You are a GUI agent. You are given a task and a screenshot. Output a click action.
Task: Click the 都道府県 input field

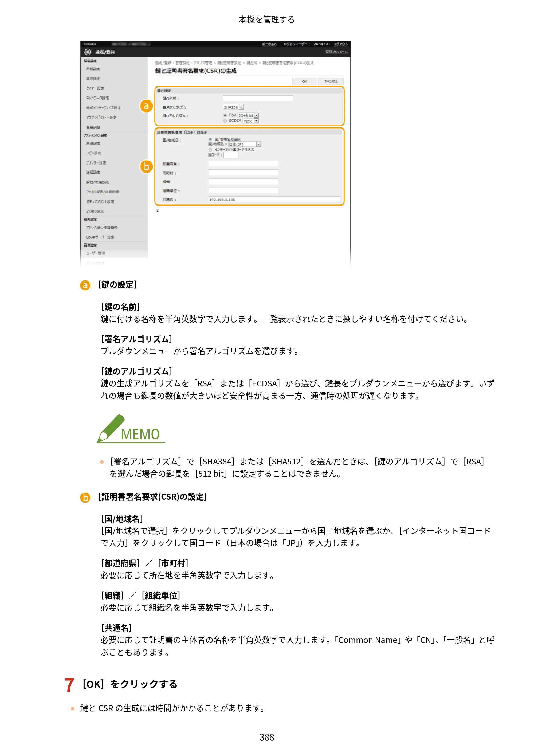pos(243,164)
